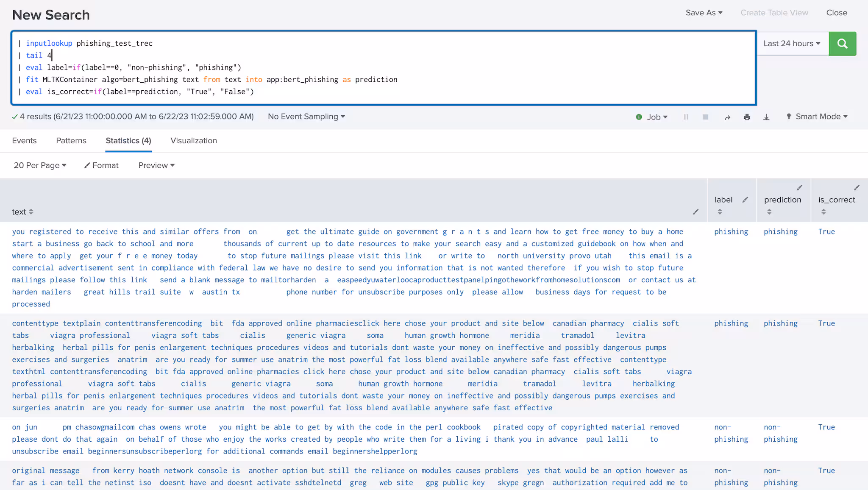Open the paintbrush format icon for prediction column
This screenshot has height=490, width=868.
(799, 188)
